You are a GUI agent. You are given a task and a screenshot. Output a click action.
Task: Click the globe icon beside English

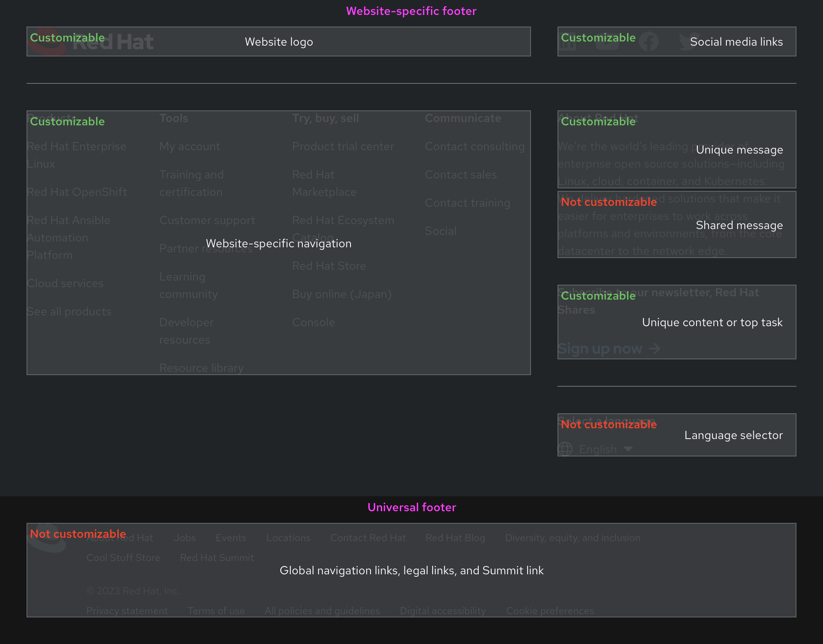click(565, 449)
